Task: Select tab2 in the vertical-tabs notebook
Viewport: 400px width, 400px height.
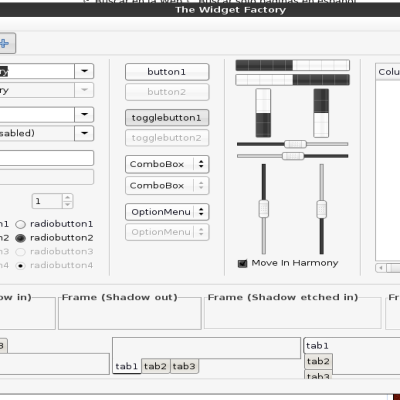Action: pos(318,361)
